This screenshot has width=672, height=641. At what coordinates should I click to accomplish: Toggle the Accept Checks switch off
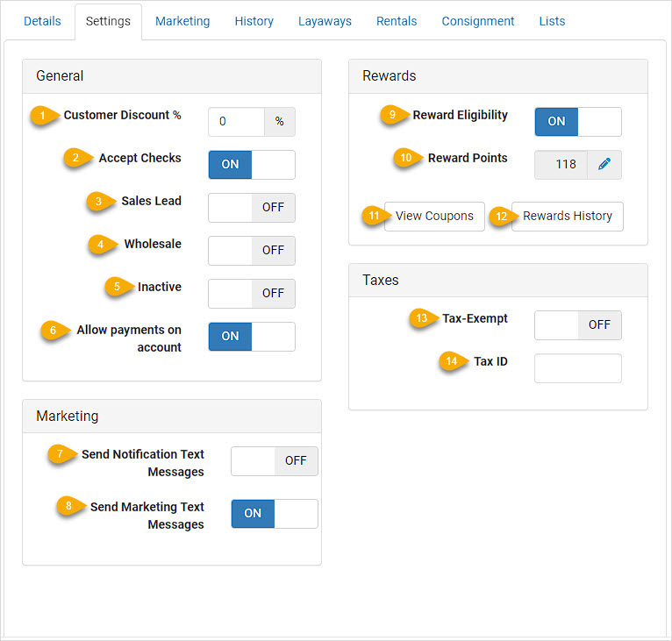click(252, 165)
